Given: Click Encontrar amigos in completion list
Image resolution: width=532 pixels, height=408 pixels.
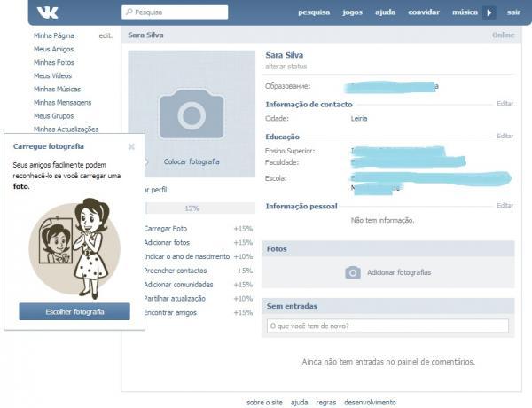Looking at the screenshot, I should coord(172,313).
